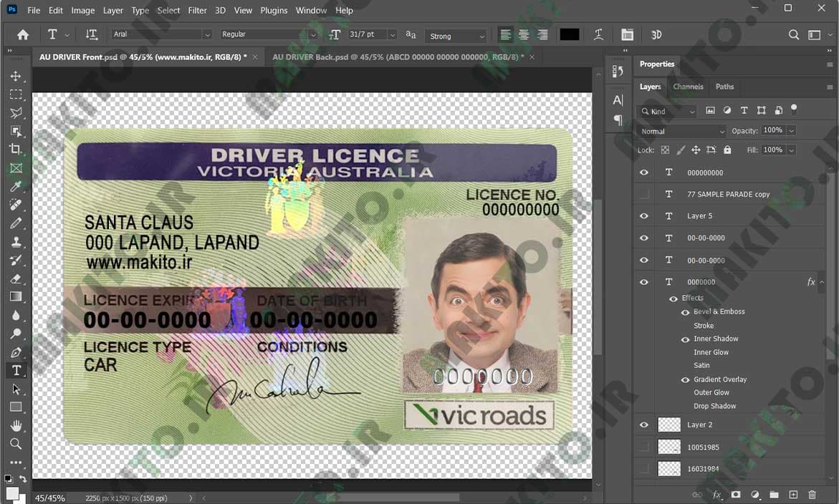Viewport: 839px width, 504px height.
Task: Click the 31/7 pt font size field
Action: click(367, 34)
